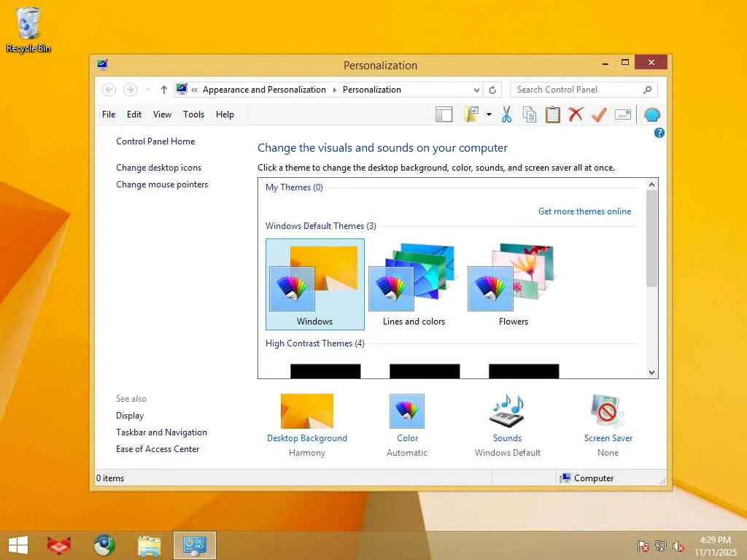Open File Explorer from the taskbar
747x560 pixels.
click(149, 545)
